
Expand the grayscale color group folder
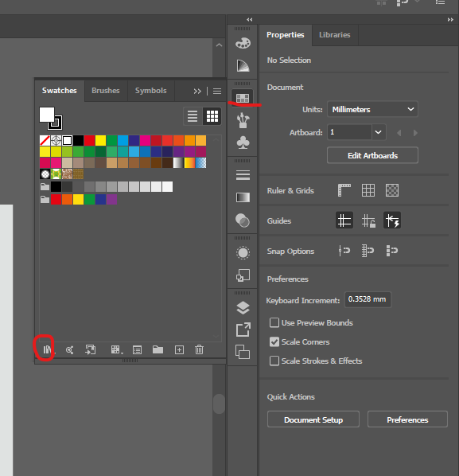45,187
